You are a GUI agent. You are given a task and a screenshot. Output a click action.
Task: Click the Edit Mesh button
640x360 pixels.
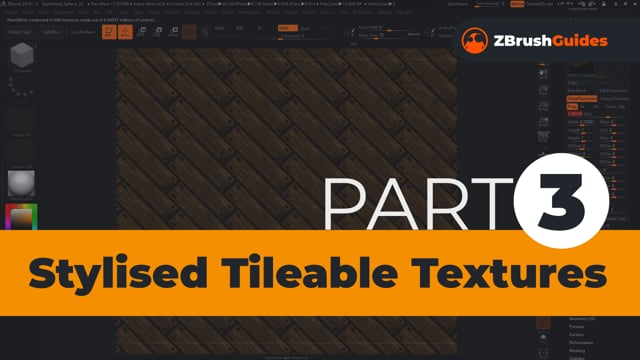tap(577, 91)
